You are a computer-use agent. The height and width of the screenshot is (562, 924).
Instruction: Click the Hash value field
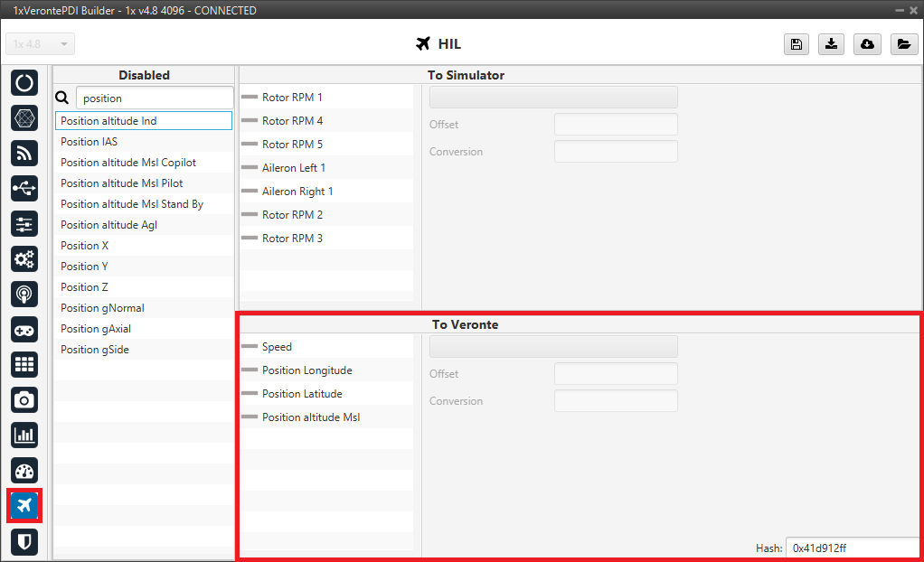pyautogui.click(x=852, y=548)
